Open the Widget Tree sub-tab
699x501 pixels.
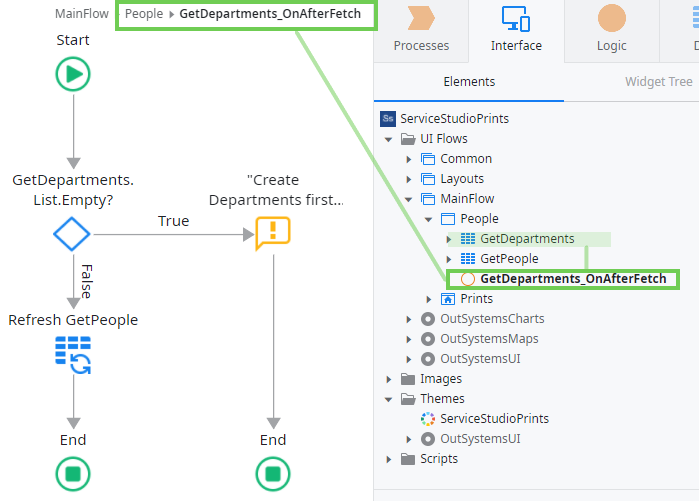tap(658, 82)
